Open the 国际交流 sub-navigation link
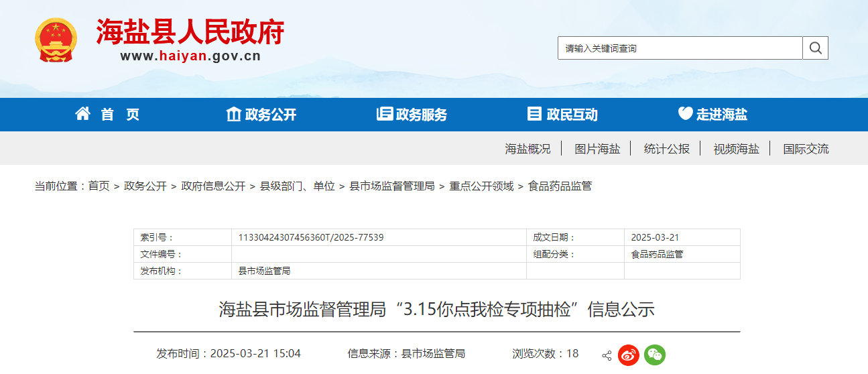The width and height of the screenshot is (868, 374). tap(806, 149)
